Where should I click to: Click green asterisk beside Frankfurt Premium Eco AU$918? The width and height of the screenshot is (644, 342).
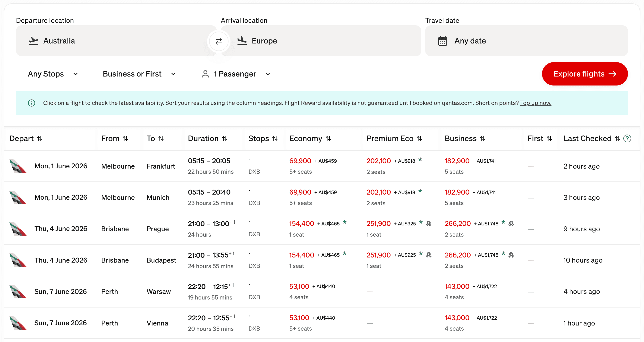coord(420,160)
